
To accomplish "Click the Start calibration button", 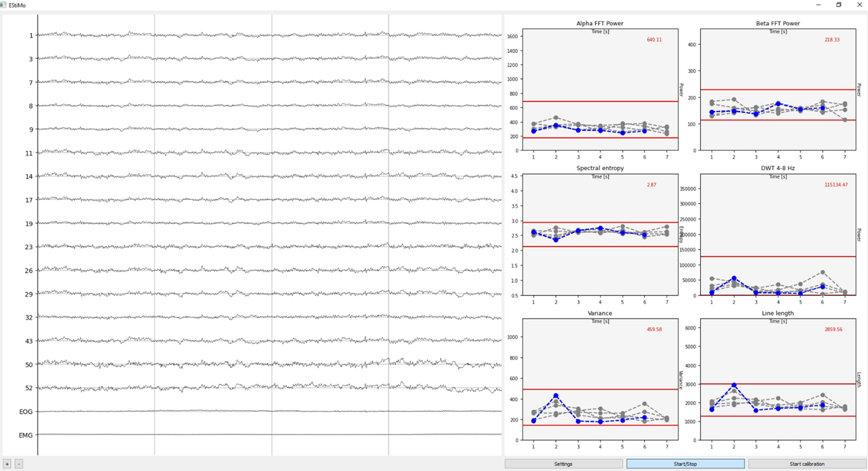I will pyautogui.click(x=807, y=464).
